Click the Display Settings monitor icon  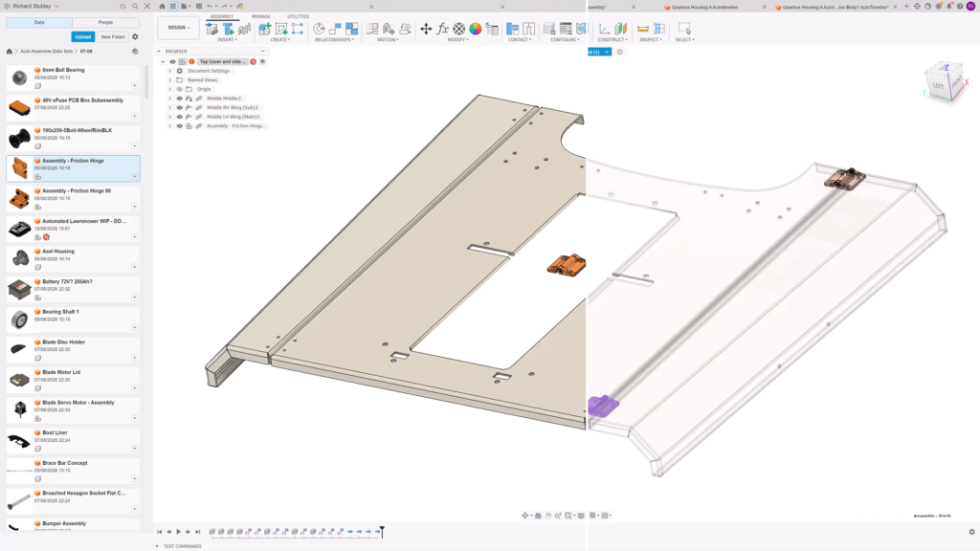pos(581,516)
